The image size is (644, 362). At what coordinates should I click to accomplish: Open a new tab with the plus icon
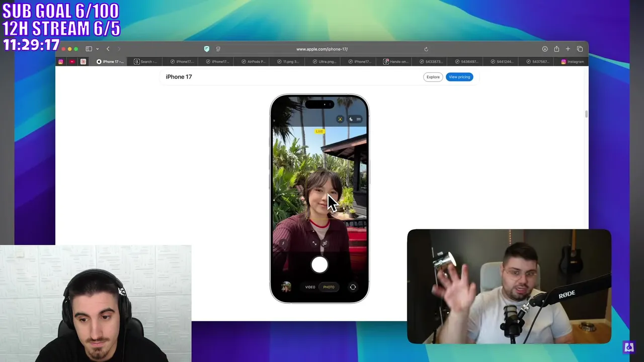tap(568, 49)
